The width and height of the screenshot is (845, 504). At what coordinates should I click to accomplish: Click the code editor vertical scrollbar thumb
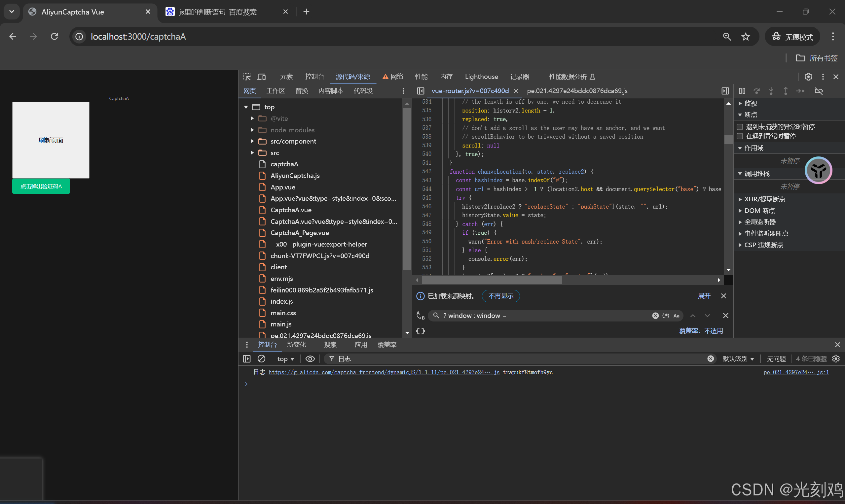[x=728, y=139]
